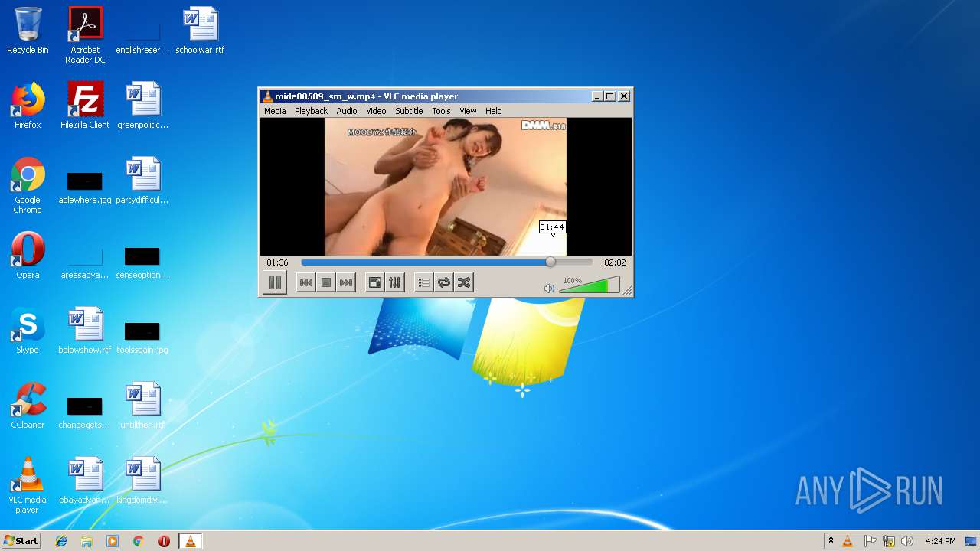Click the VLC taskbar button

click(190, 541)
